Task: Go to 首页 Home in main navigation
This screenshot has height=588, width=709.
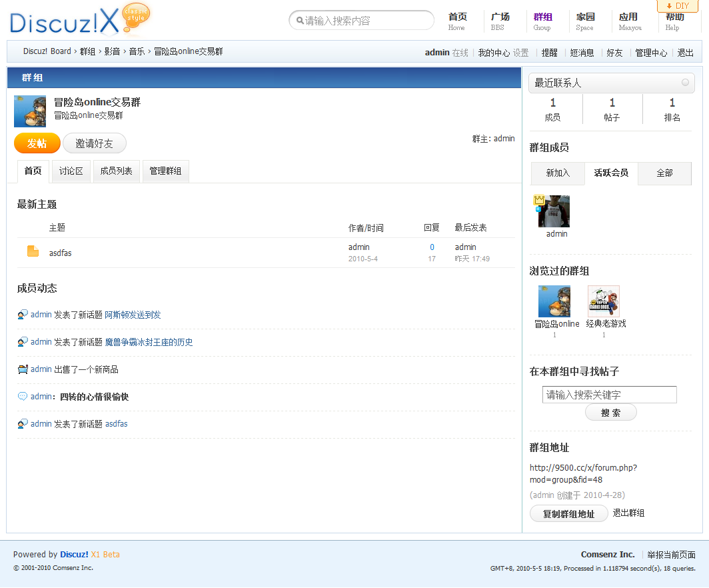Action: [x=458, y=21]
